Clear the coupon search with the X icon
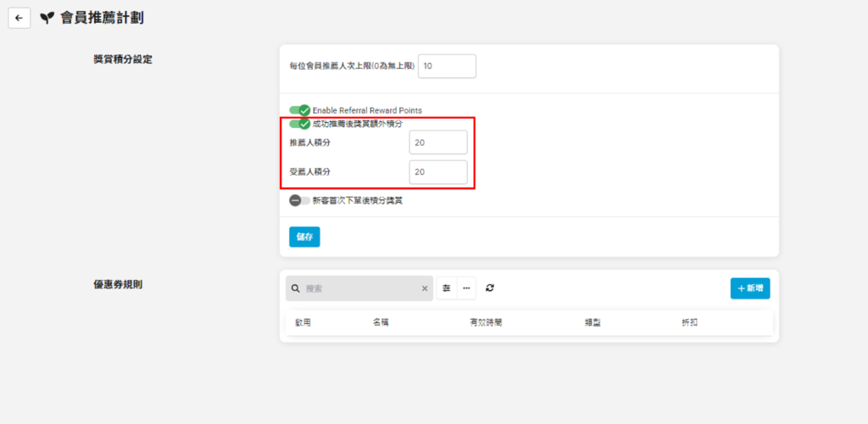Screen dimensions: 868x424 pos(425,288)
